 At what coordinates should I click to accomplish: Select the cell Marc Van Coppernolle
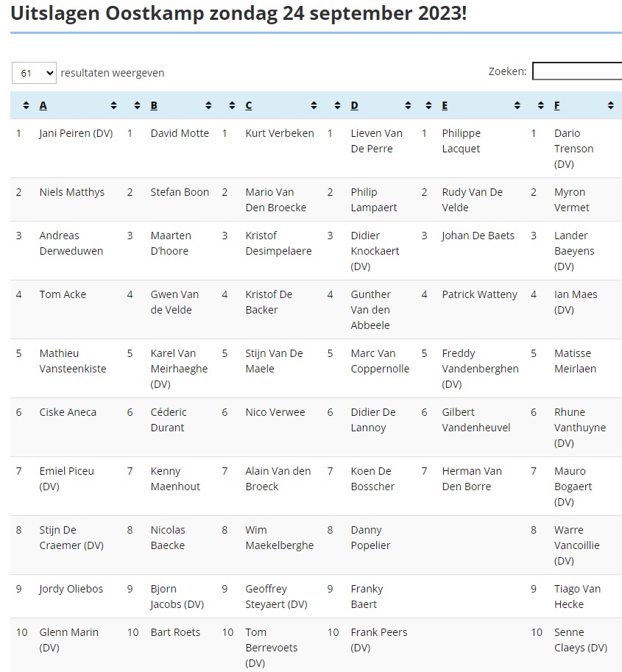pyautogui.click(x=380, y=361)
